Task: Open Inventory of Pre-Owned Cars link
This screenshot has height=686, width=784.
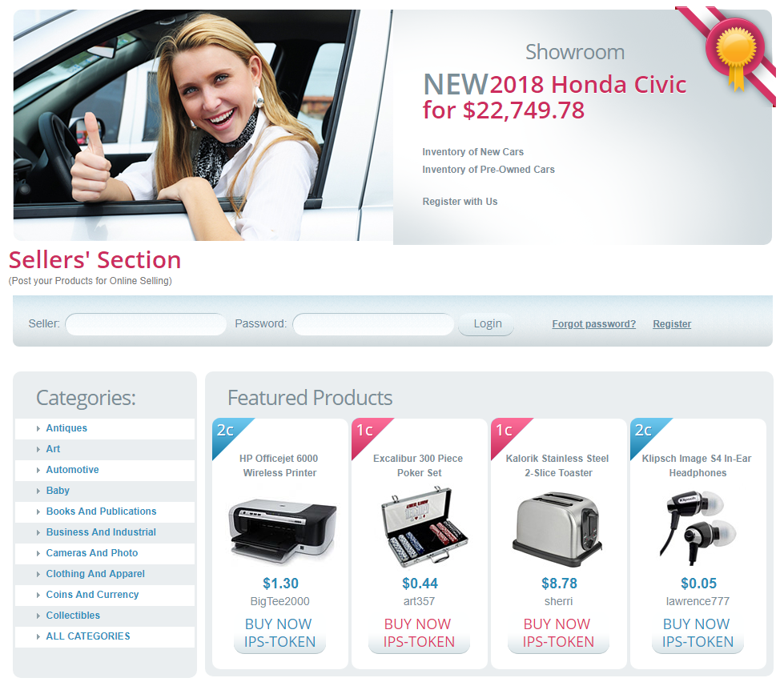Action: tap(488, 170)
